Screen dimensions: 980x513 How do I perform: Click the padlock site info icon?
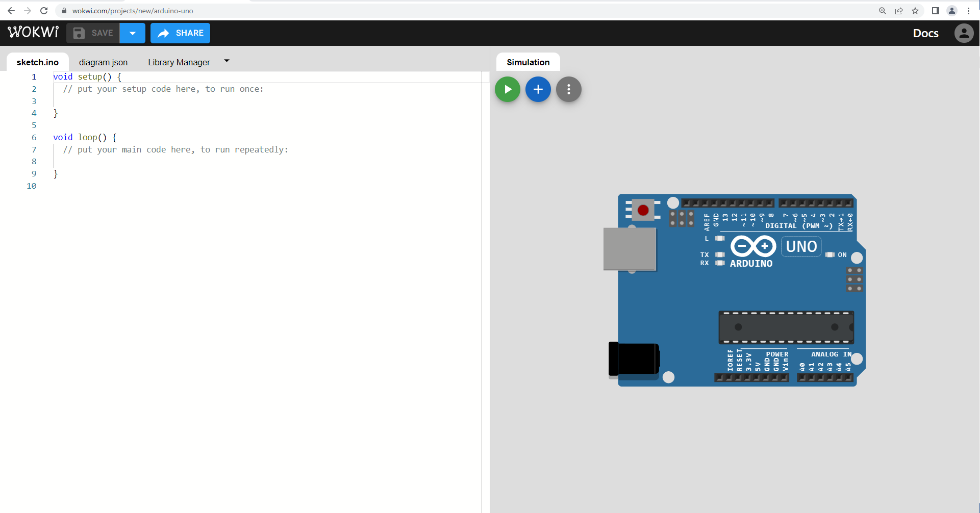[x=64, y=11]
